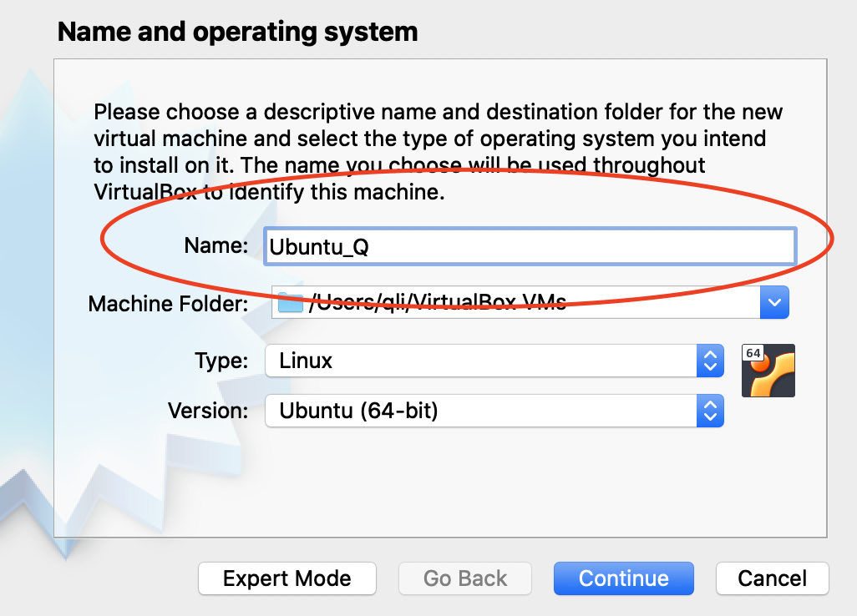857x616 pixels.
Task: Click the "Name:" label
Action: [x=216, y=245]
